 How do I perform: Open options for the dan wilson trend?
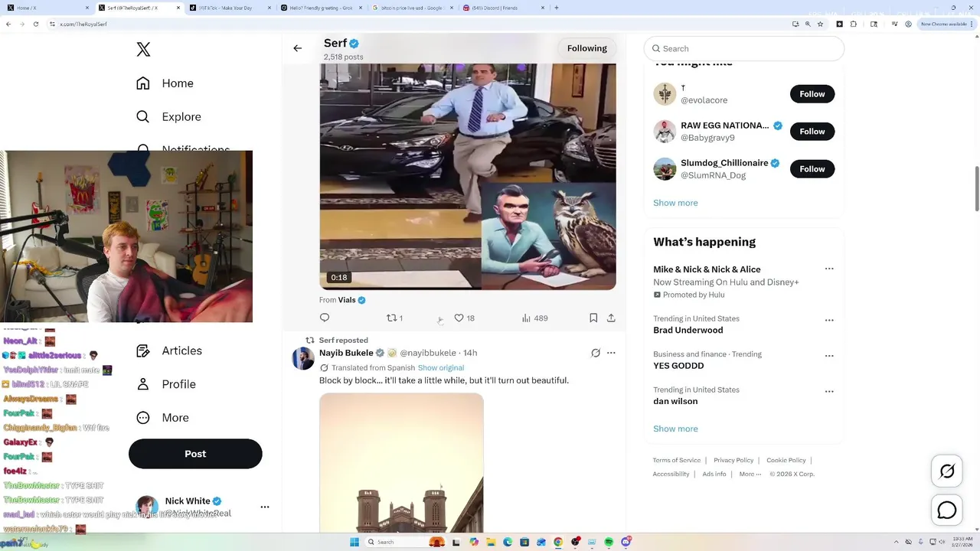(829, 392)
